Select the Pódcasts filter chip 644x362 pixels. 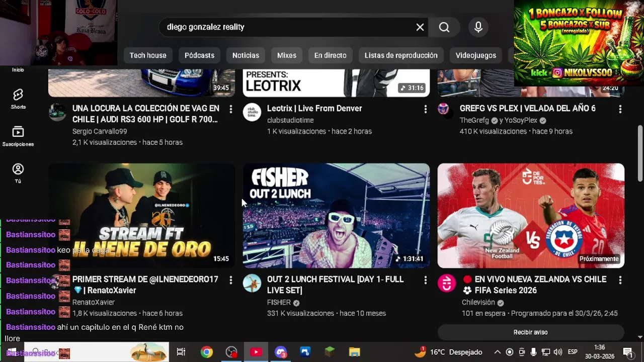click(199, 55)
